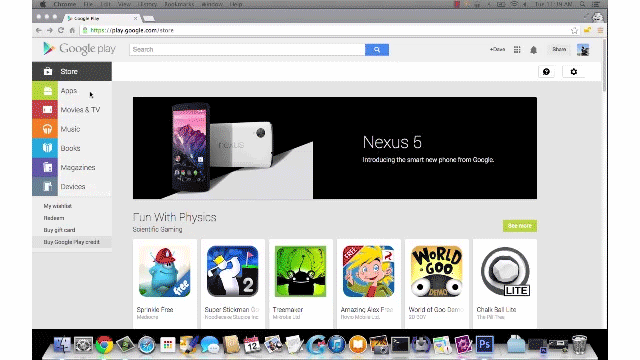Open the Devices category

(x=72, y=187)
